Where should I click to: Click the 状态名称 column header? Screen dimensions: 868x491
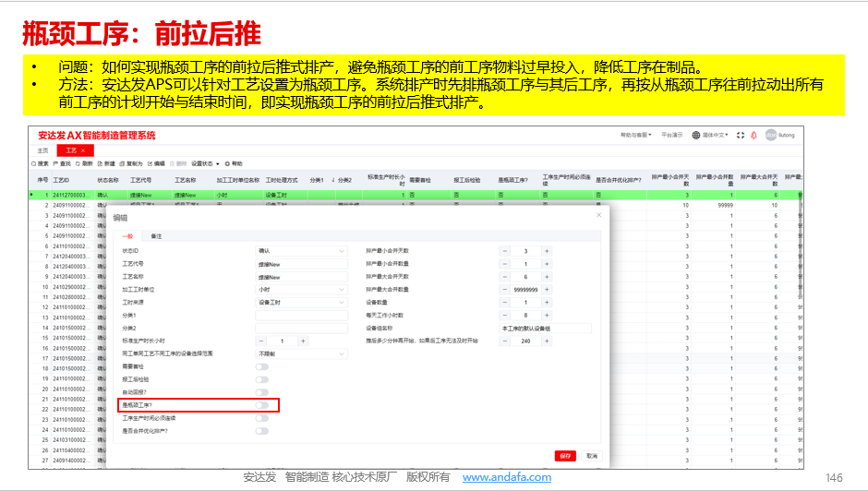click(108, 181)
